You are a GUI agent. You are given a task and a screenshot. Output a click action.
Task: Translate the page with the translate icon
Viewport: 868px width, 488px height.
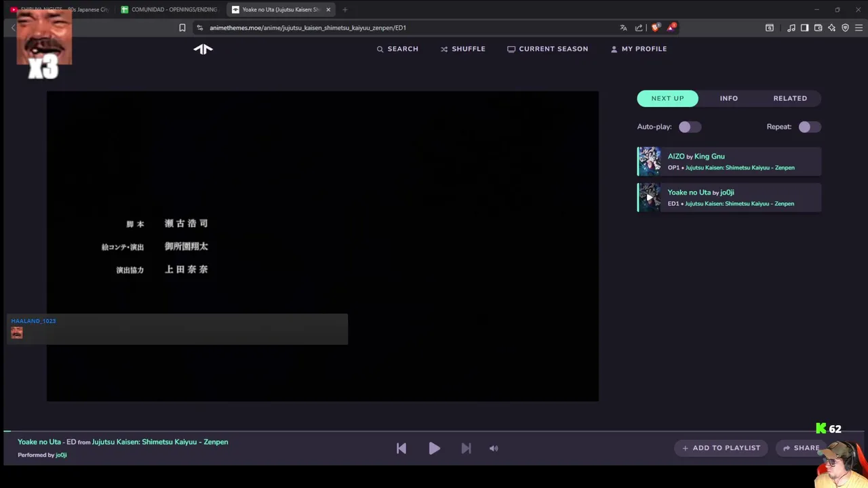pos(623,28)
